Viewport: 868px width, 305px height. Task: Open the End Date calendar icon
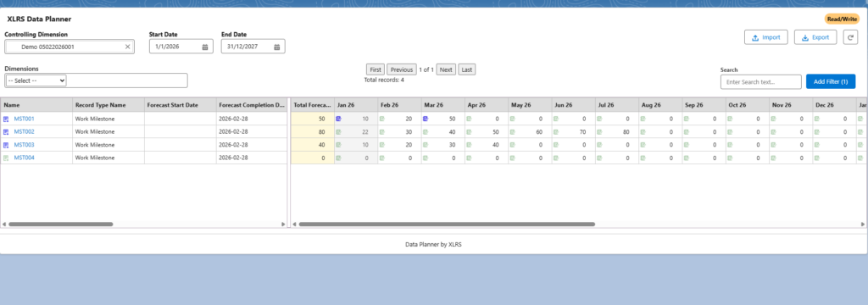(277, 47)
